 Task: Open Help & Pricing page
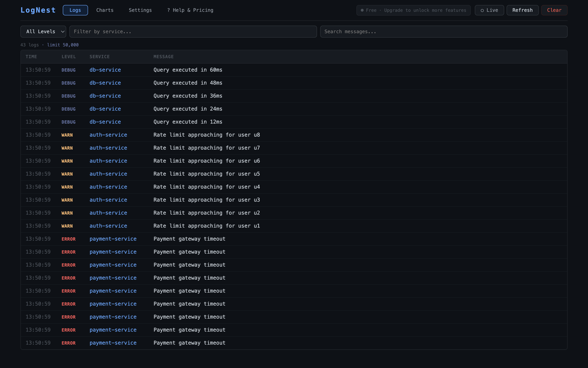(x=190, y=10)
